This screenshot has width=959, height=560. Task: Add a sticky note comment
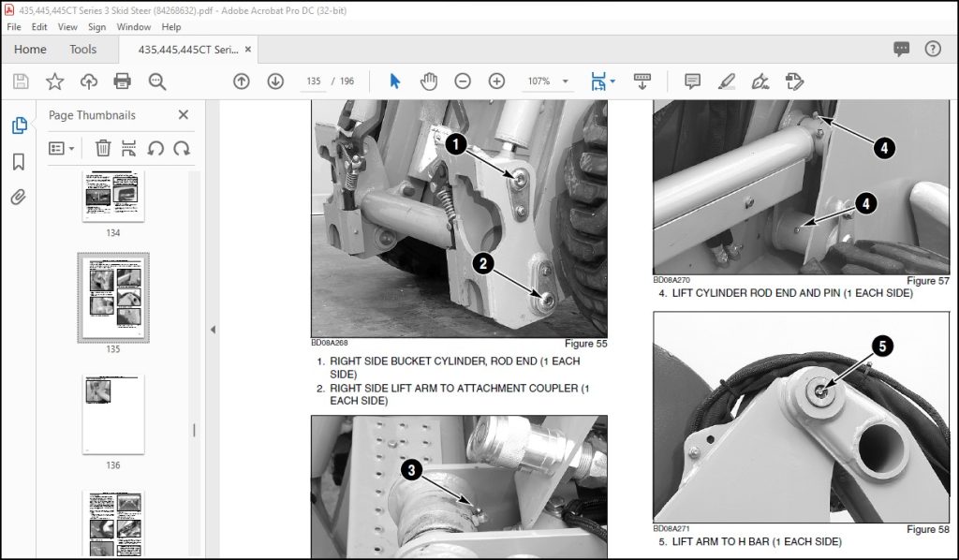click(692, 81)
